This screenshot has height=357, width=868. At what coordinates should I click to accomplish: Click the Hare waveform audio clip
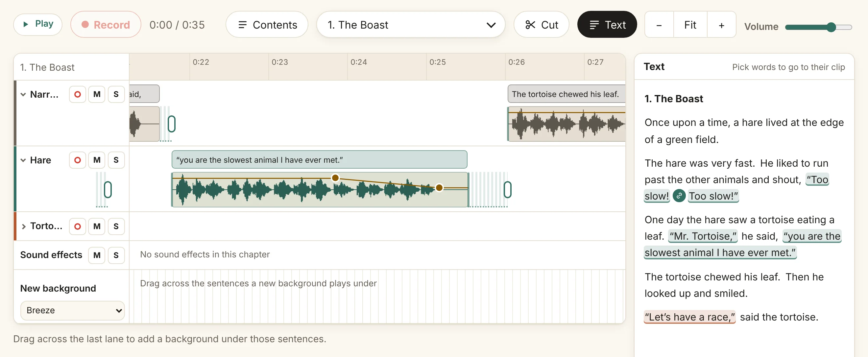(x=320, y=190)
